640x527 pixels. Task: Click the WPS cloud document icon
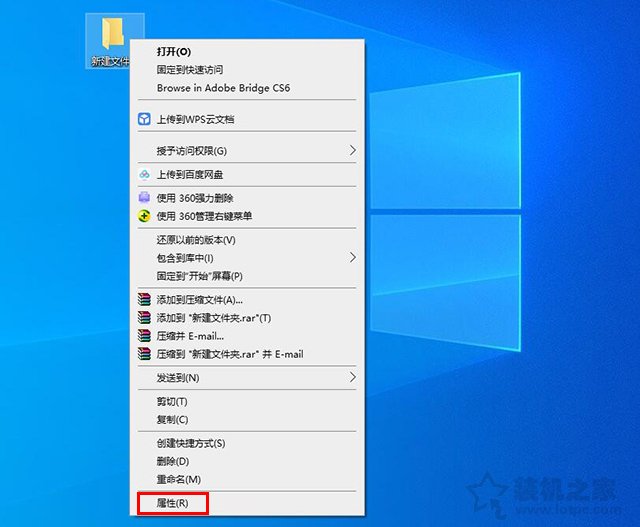[x=144, y=119]
